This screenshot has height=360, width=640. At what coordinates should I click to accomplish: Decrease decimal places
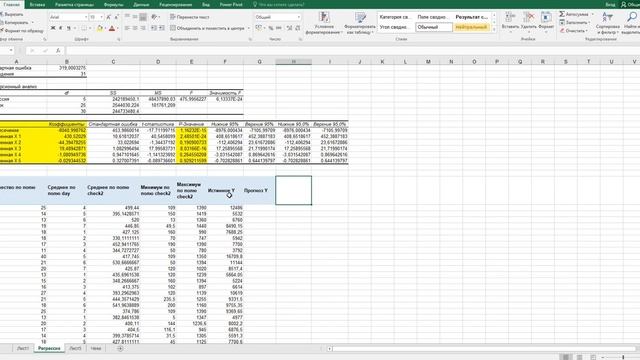pos(298,28)
